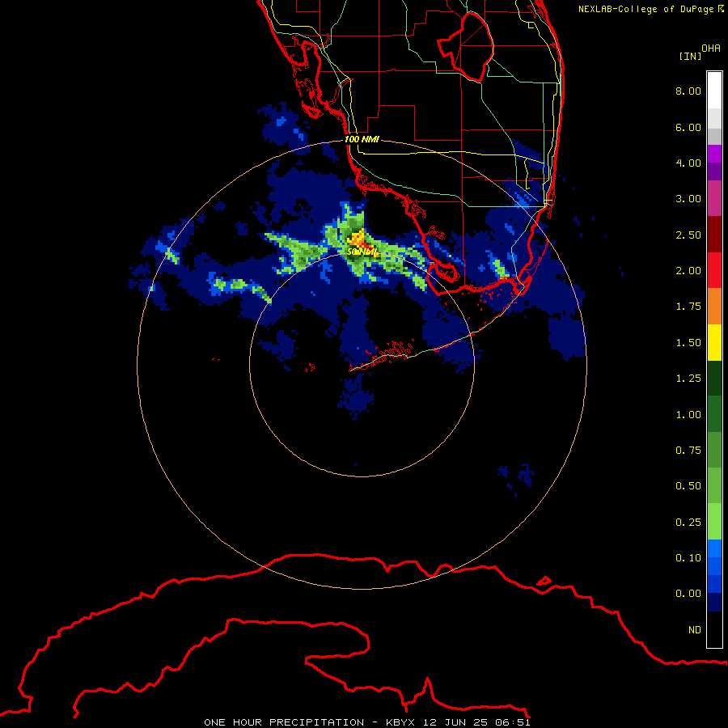The height and width of the screenshot is (728, 728).
Task: Click the NEXLAB-College of DuPage title text
Action: pos(650,9)
